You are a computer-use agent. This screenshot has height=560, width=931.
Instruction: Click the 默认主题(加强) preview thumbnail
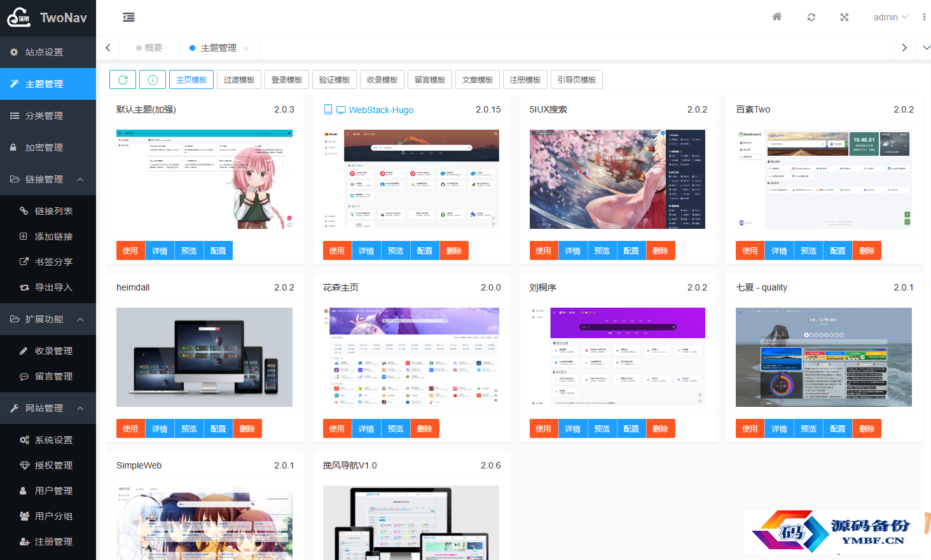coord(204,179)
